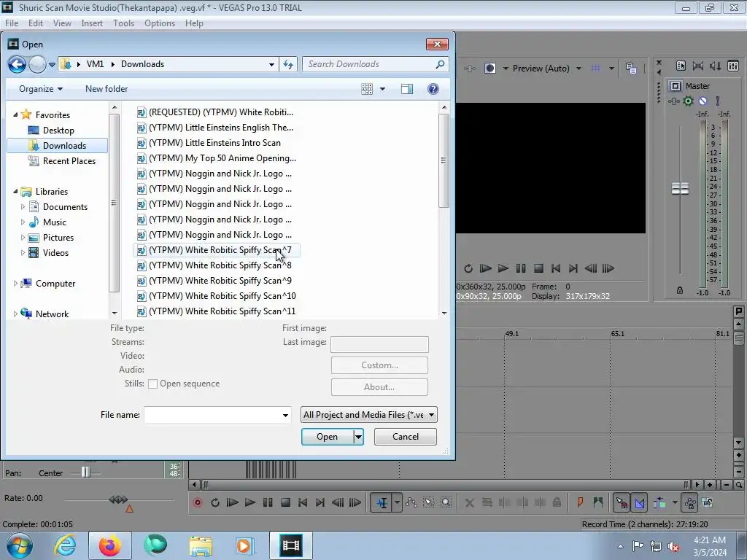Open the Options menu
Viewport: 747px width, 560px height.
point(160,23)
